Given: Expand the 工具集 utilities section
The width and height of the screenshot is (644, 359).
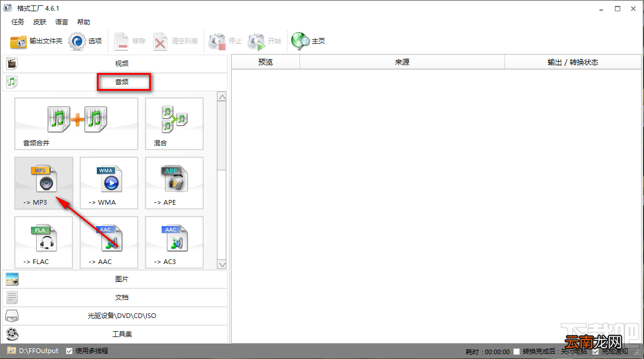Looking at the screenshot, I should tap(115, 334).
